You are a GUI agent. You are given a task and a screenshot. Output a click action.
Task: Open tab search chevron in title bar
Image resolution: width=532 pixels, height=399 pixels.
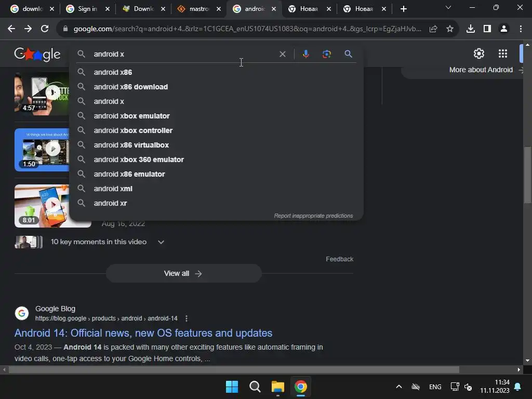pos(448,7)
